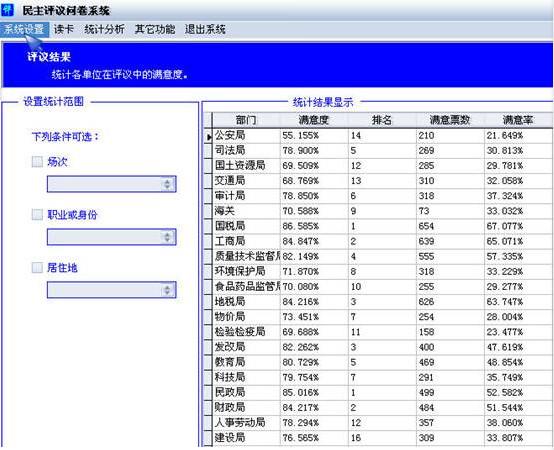
Task: Select the 环境保护局 cell
Action: (246, 272)
